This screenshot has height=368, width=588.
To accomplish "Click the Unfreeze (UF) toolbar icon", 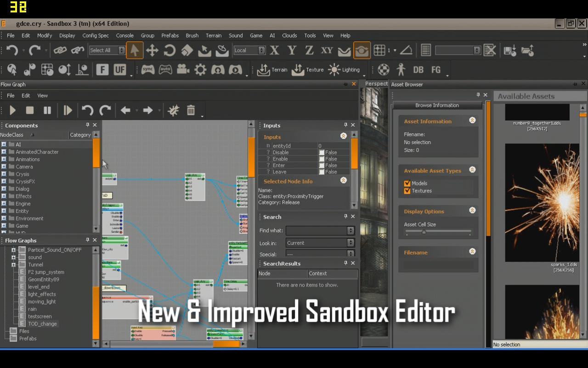I will click(119, 69).
